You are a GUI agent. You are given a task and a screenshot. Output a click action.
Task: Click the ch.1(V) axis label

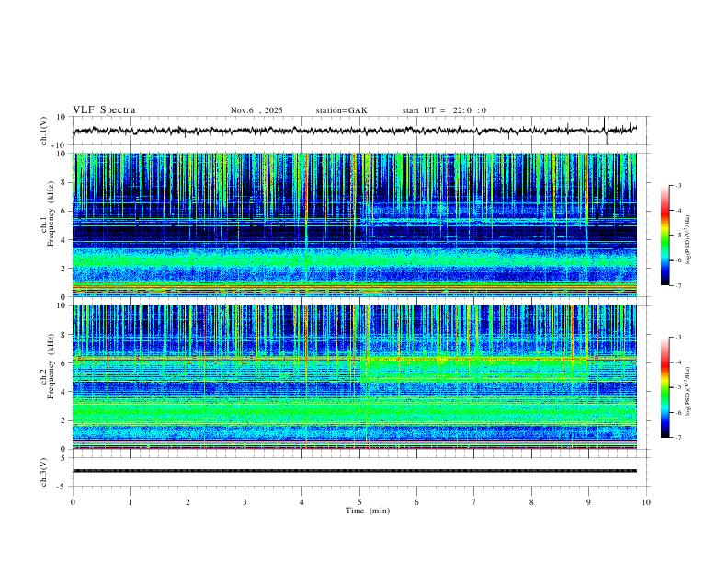(x=44, y=131)
